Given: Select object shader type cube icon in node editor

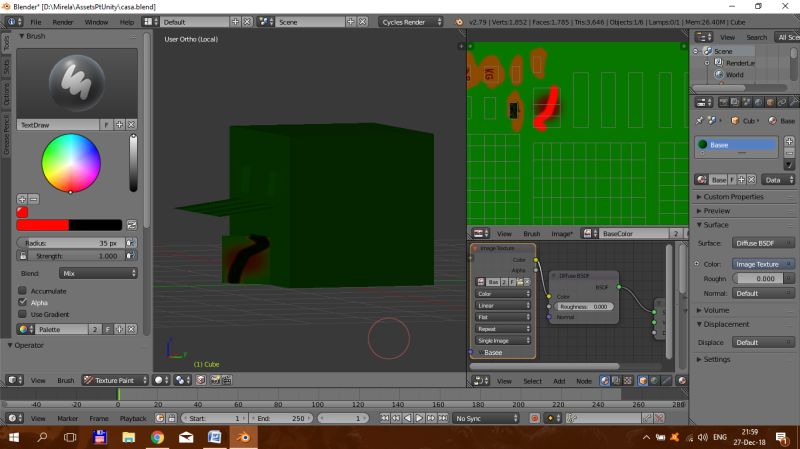Looking at the screenshot, I should 643,381.
